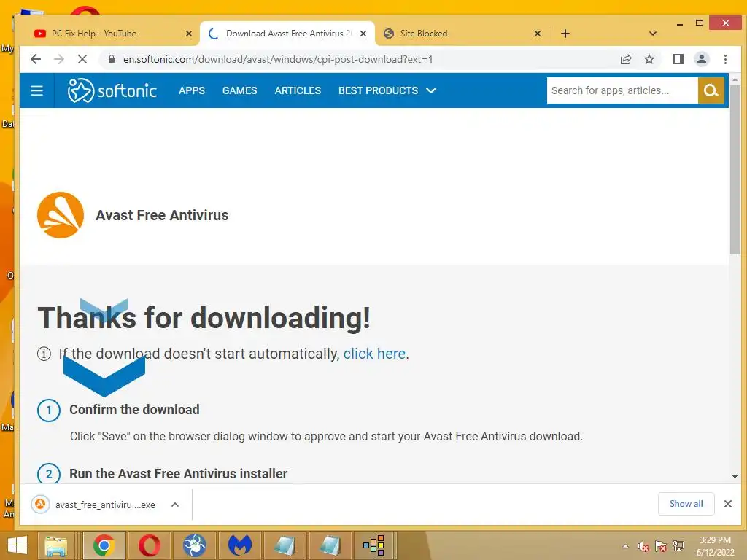The image size is (747, 560).
Task: Click the padlock site info icon
Action: 112,59
